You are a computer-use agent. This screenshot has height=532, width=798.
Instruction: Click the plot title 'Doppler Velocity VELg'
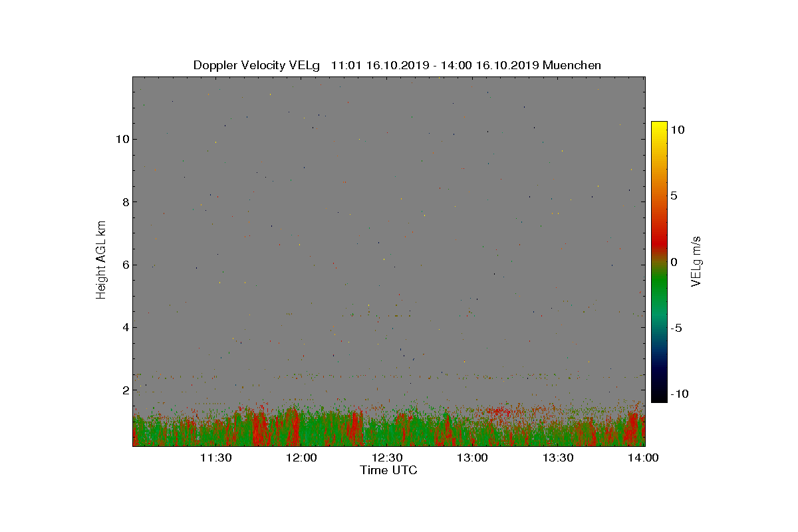pos(257,65)
